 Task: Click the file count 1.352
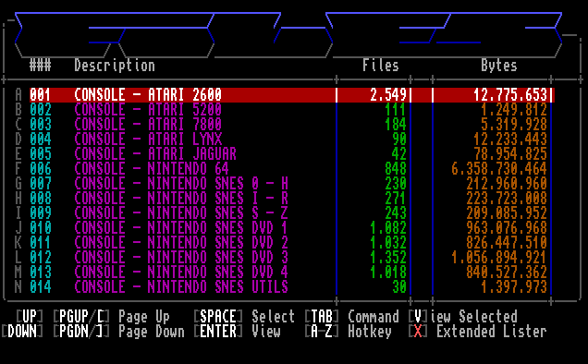tap(388, 258)
